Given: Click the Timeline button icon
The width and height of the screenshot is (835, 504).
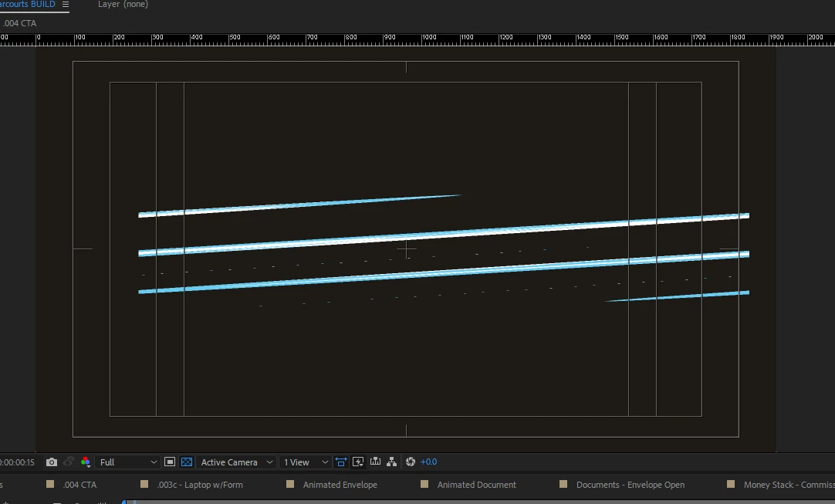Looking at the screenshot, I should click(375, 462).
